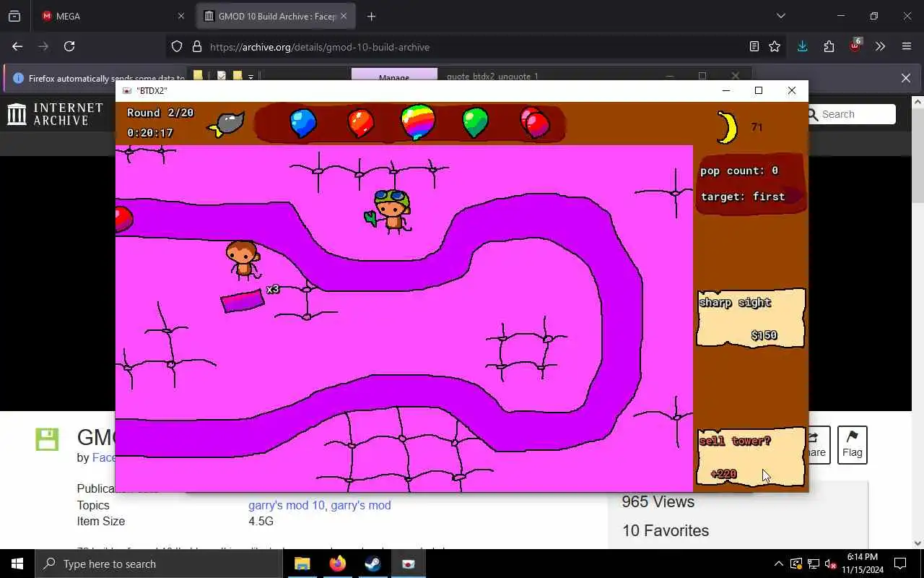This screenshot has height=578, width=924.
Task: Click the Internet Archive logo
Action: 55,114
